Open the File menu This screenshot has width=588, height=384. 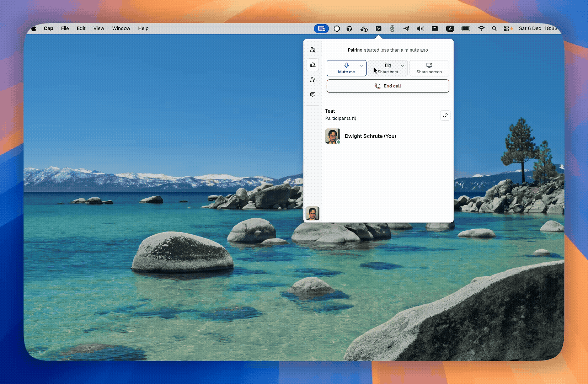click(x=65, y=28)
